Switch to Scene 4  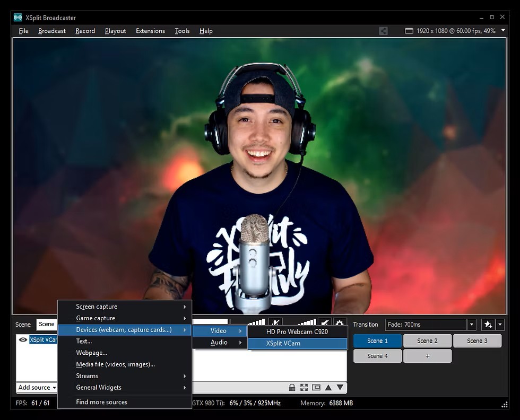pyautogui.click(x=377, y=356)
